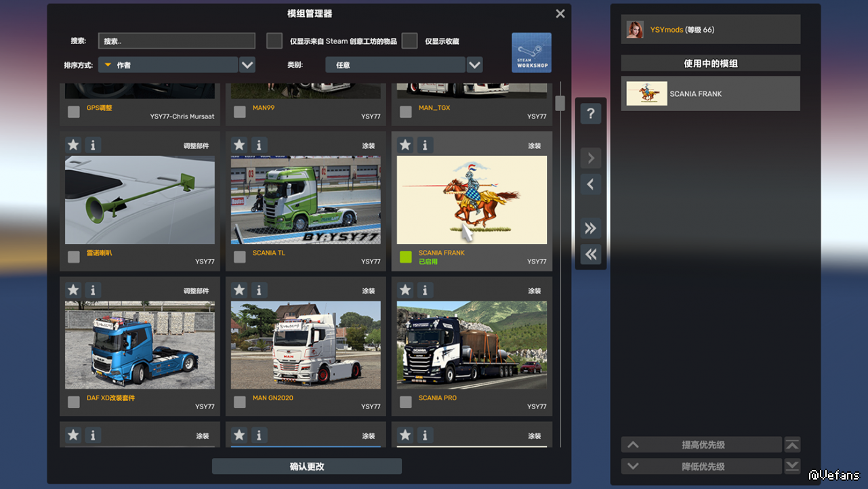Select the SCANIA TL green truck thumbnail
Image resolution: width=868 pixels, height=489 pixels.
point(306,200)
